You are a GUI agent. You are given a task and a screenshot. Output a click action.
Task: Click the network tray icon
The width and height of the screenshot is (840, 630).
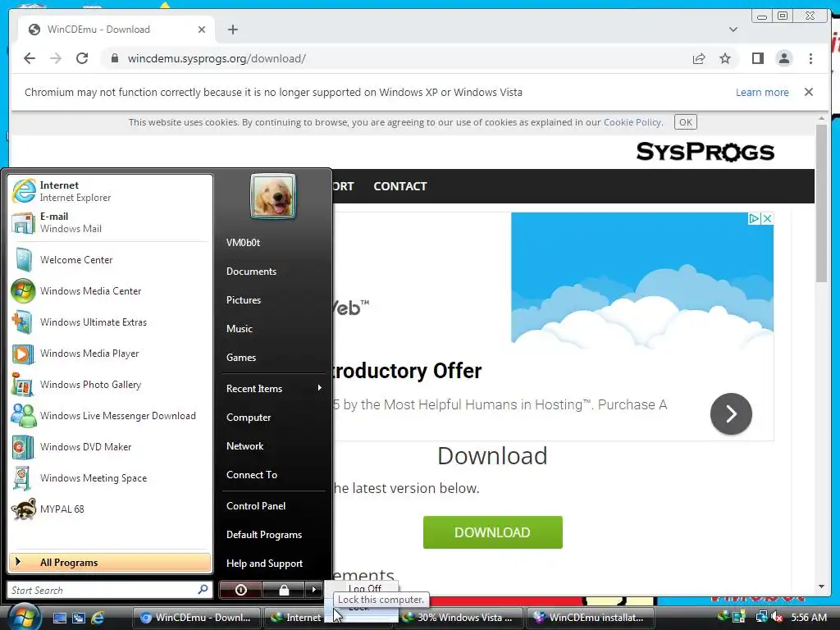click(761, 618)
